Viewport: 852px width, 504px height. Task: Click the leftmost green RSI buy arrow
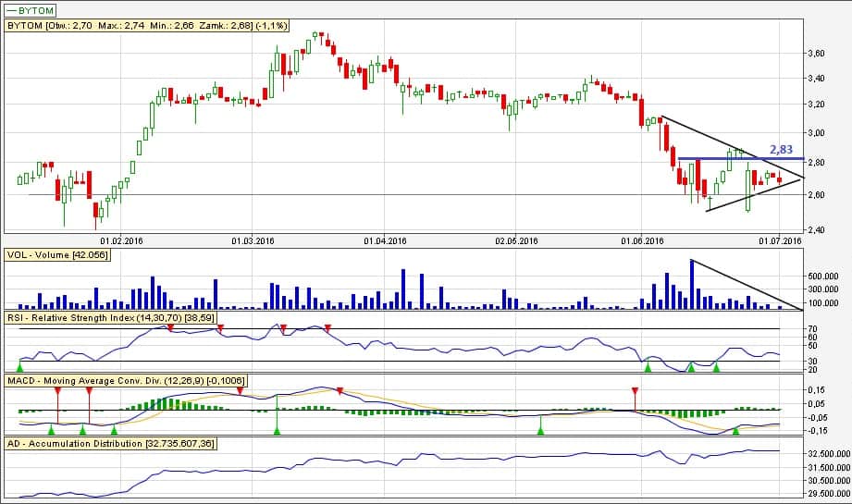point(20,368)
